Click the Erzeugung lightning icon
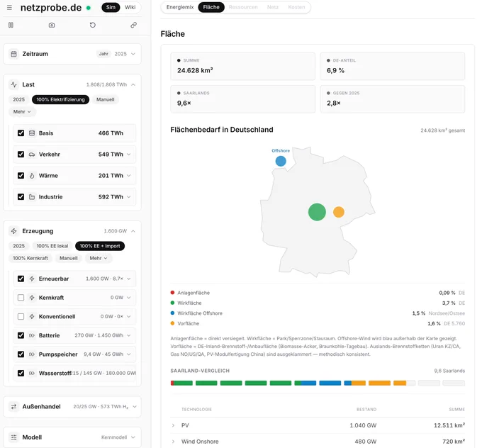The height and width of the screenshot is (448, 482). (14, 231)
